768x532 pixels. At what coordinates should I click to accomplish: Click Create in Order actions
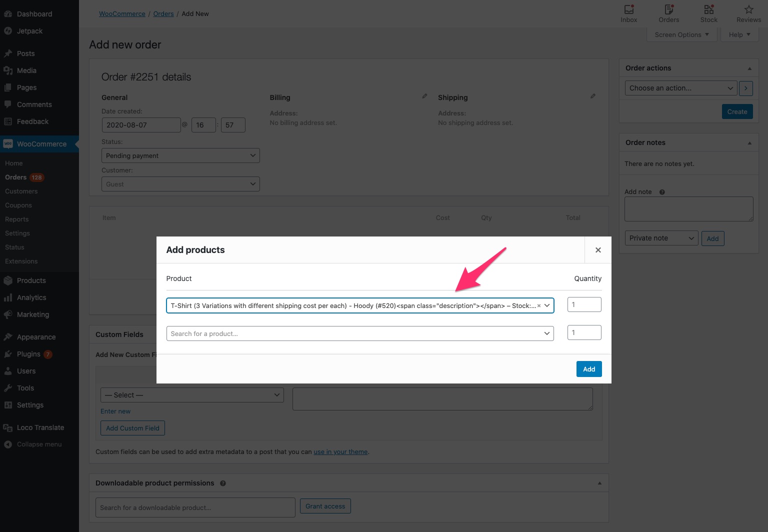737,111
